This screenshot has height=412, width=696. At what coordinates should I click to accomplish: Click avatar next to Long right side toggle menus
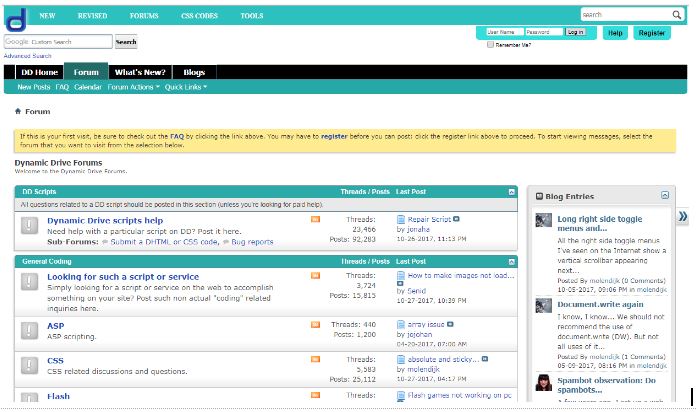coord(544,220)
